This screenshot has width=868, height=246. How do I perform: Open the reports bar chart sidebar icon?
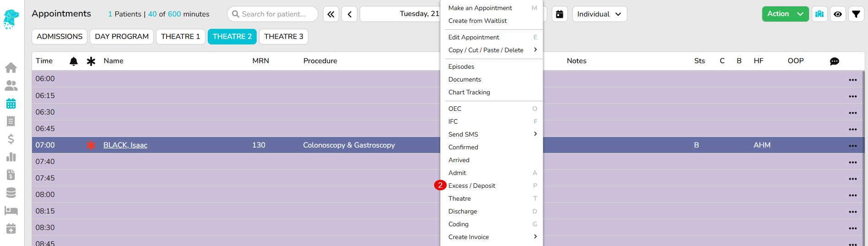click(x=11, y=157)
